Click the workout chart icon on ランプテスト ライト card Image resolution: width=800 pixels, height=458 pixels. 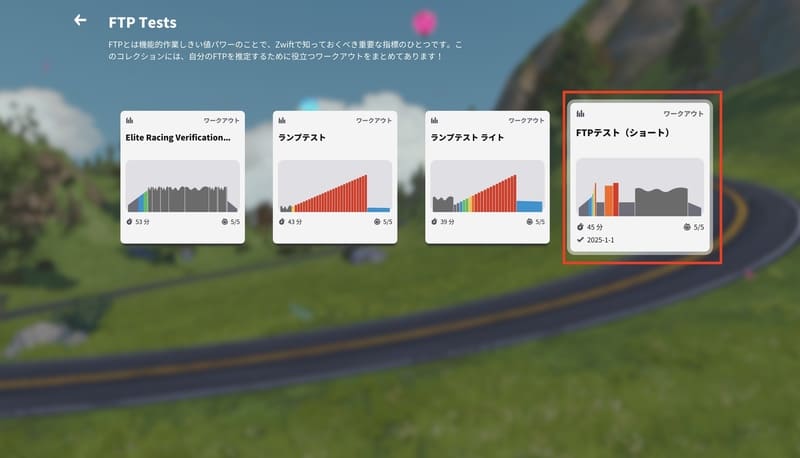(x=434, y=120)
